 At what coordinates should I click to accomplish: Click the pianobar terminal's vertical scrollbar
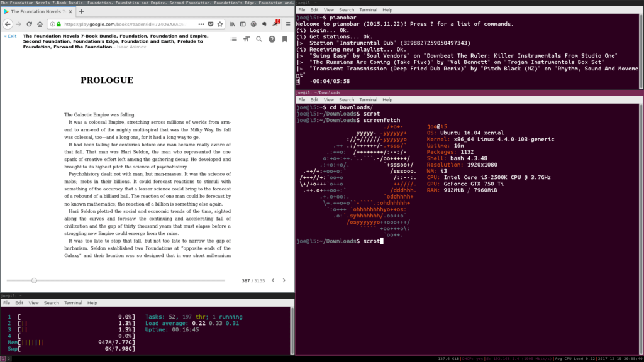(x=641, y=51)
